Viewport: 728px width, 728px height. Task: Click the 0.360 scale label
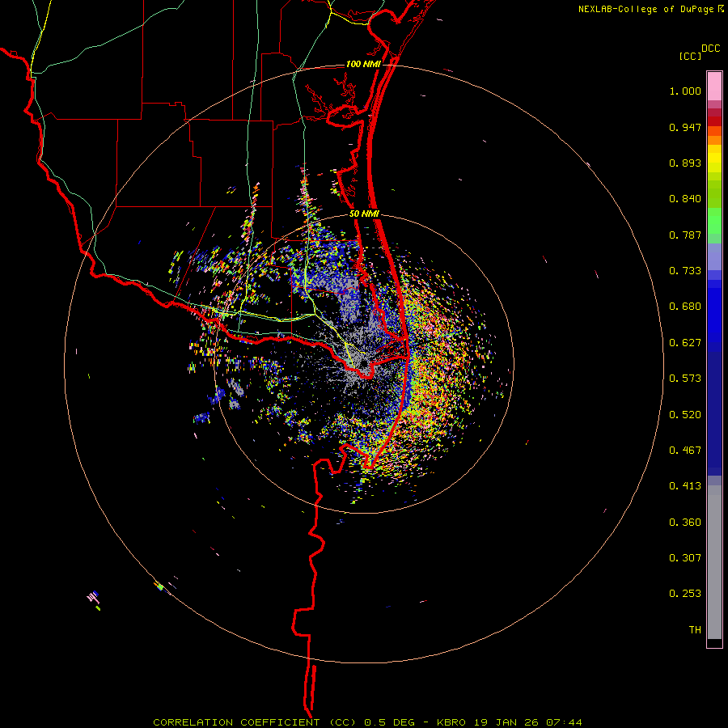click(x=685, y=523)
